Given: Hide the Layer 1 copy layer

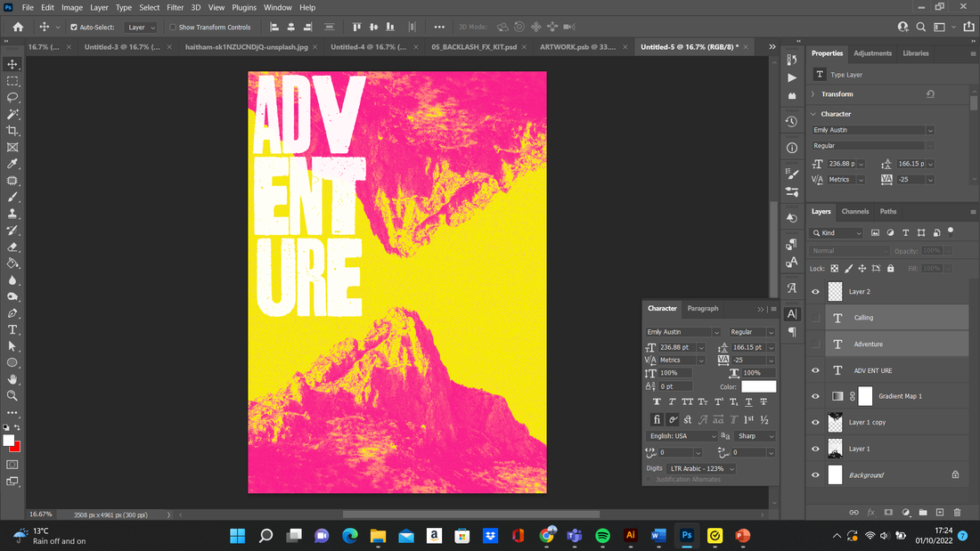Looking at the screenshot, I should point(815,422).
